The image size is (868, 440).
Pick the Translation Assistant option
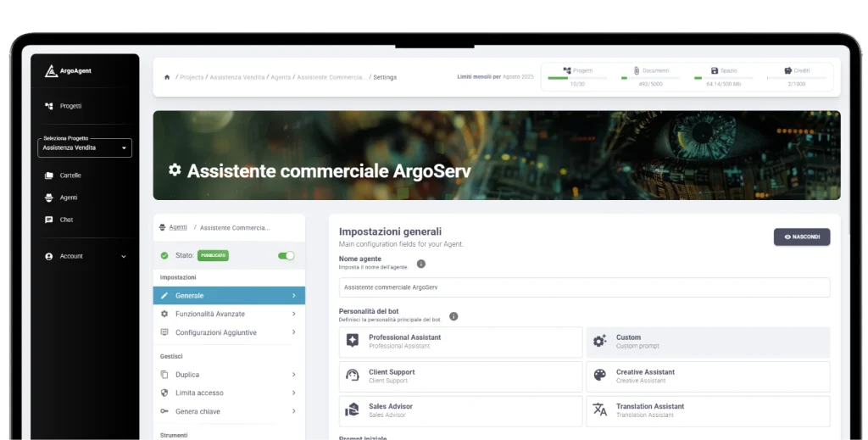(708, 410)
